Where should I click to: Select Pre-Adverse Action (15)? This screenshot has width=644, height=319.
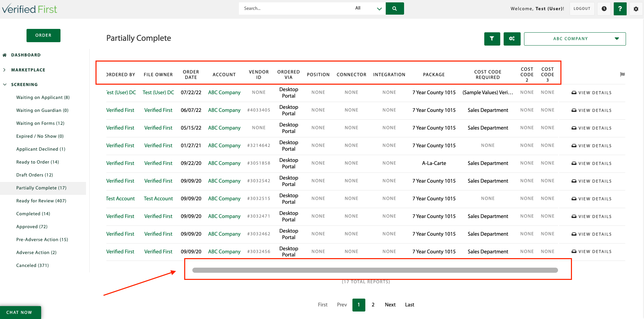tap(42, 240)
